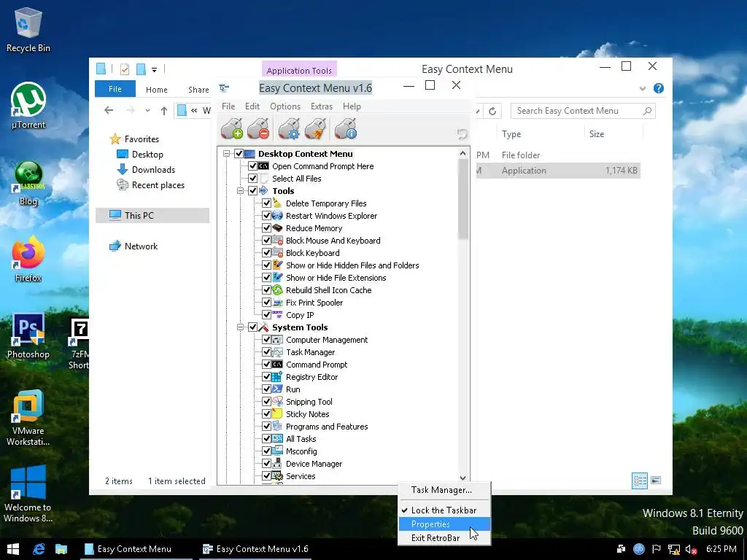Uncheck Delete Temporary Files
The height and width of the screenshot is (560, 747).
click(267, 203)
